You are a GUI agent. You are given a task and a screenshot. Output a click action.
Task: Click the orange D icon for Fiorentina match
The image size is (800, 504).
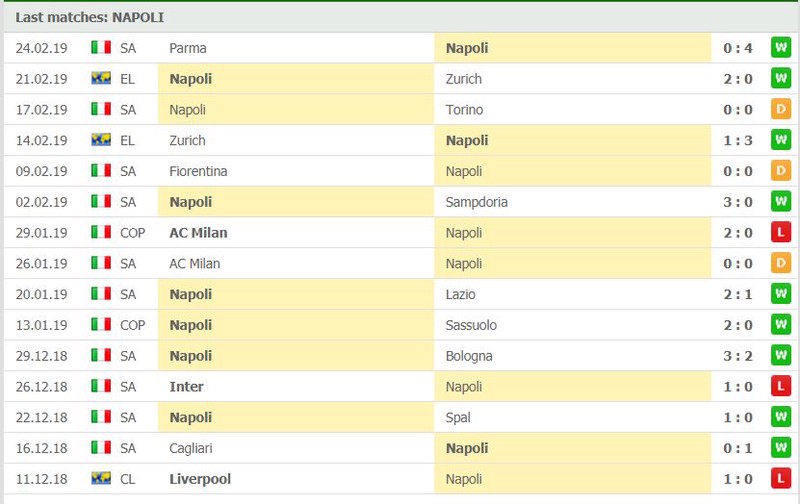780,171
